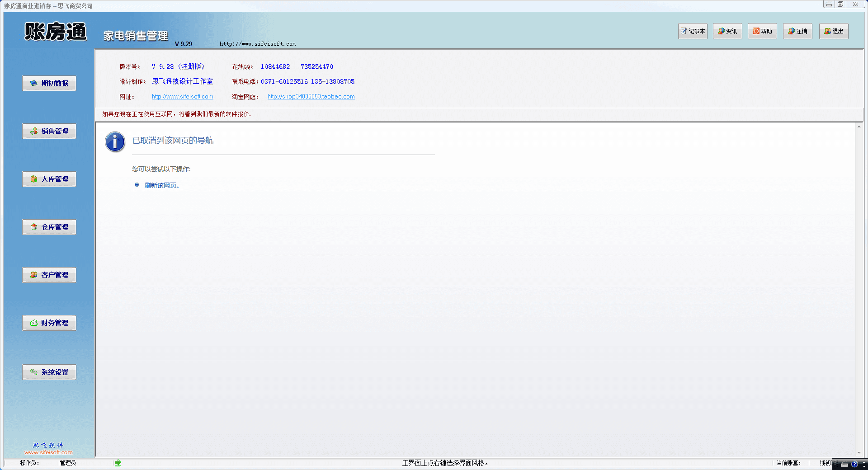Click the QQ number 10844682

pyautogui.click(x=275, y=66)
